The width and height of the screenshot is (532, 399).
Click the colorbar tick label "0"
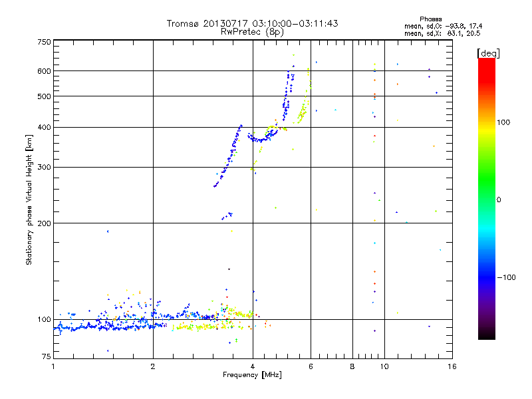(x=499, y=199)
